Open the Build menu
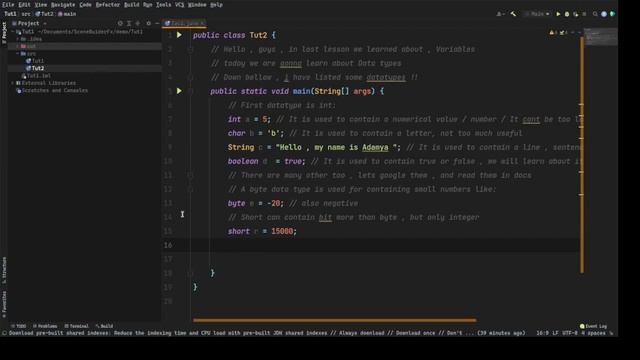This screenshot has height=360, width=640. [x=131, y=5]
